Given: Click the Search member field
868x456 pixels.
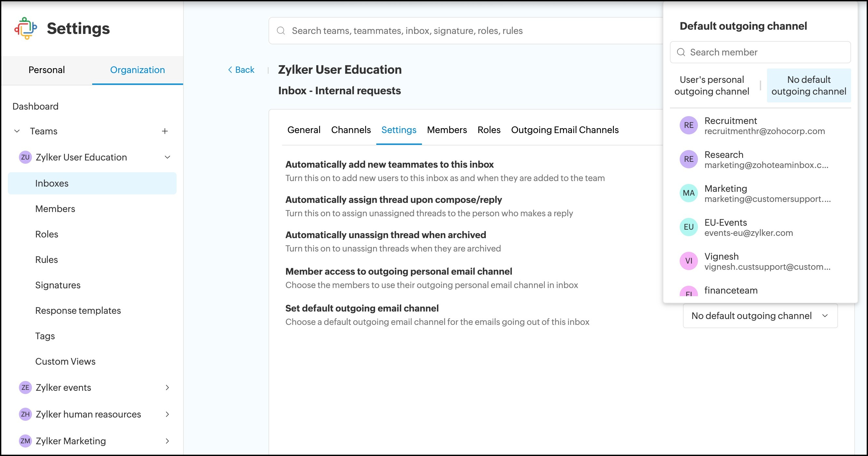Looking at the screenshot, I should (x=765, y=52).
